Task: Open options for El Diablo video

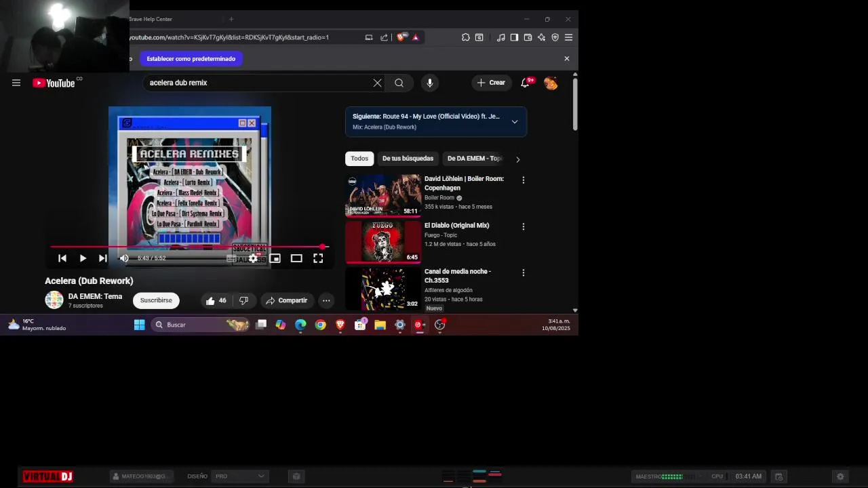Action: 523,226
